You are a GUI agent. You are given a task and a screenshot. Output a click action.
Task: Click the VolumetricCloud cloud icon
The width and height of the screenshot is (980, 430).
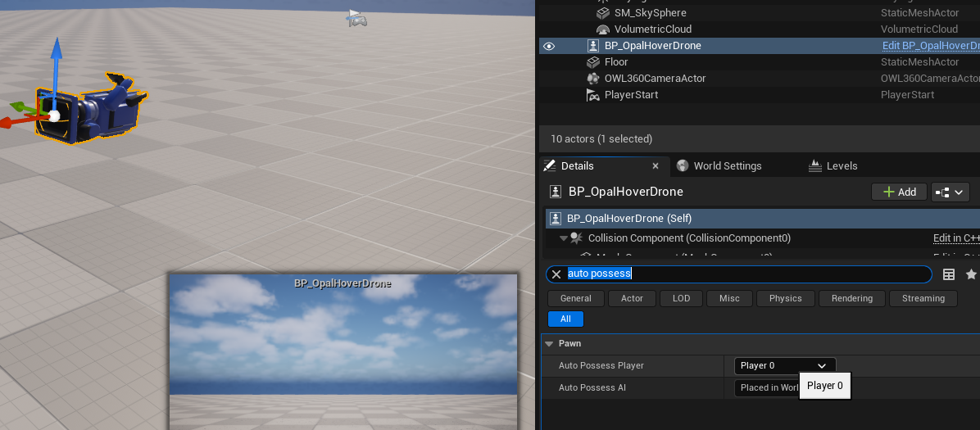(602, 29)
